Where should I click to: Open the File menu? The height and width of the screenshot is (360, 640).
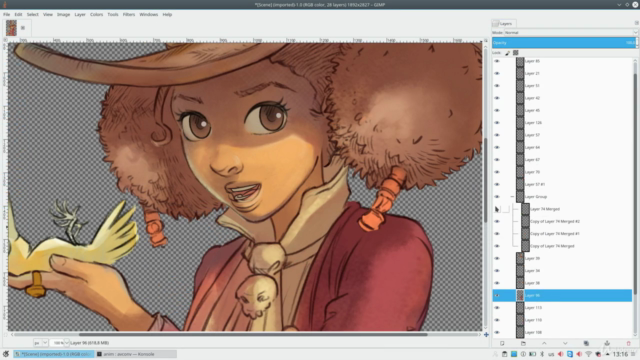7,14
